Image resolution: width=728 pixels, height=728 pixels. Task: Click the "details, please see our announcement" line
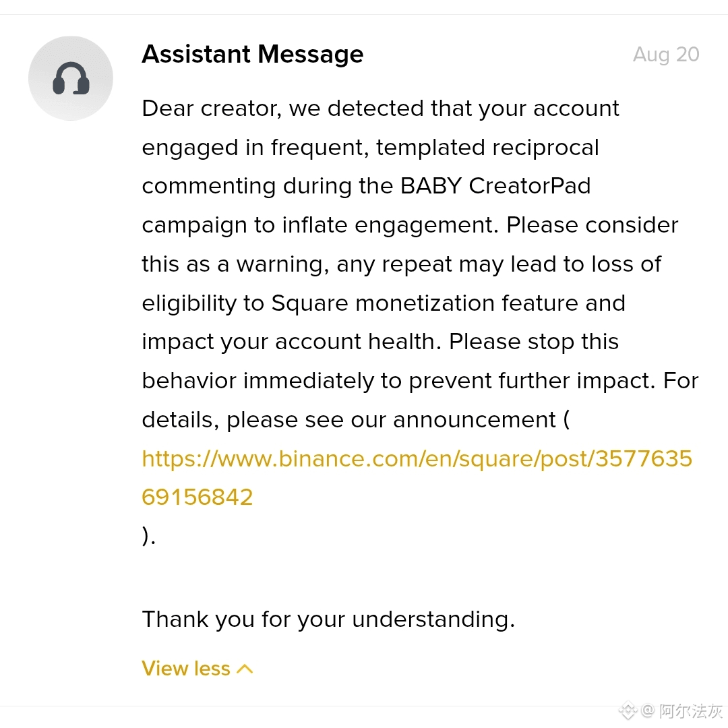point(356,420)
